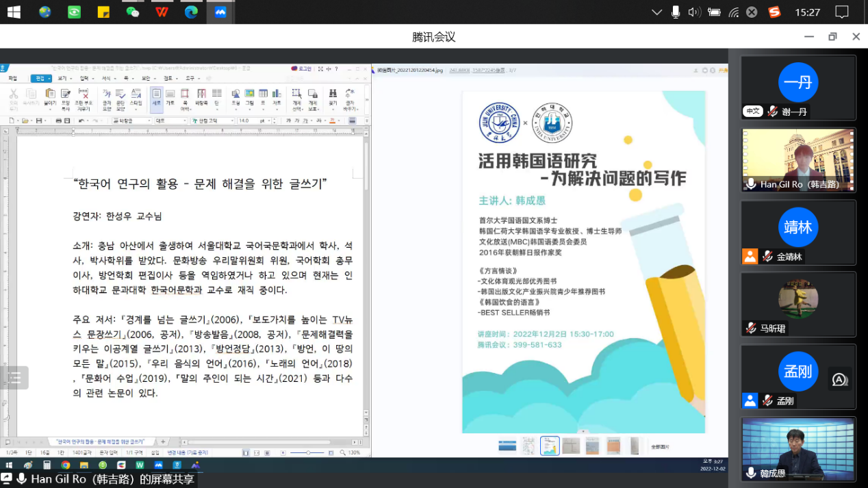
Task: Click the floating annotation icon beside participants
Action: point(839,379)
